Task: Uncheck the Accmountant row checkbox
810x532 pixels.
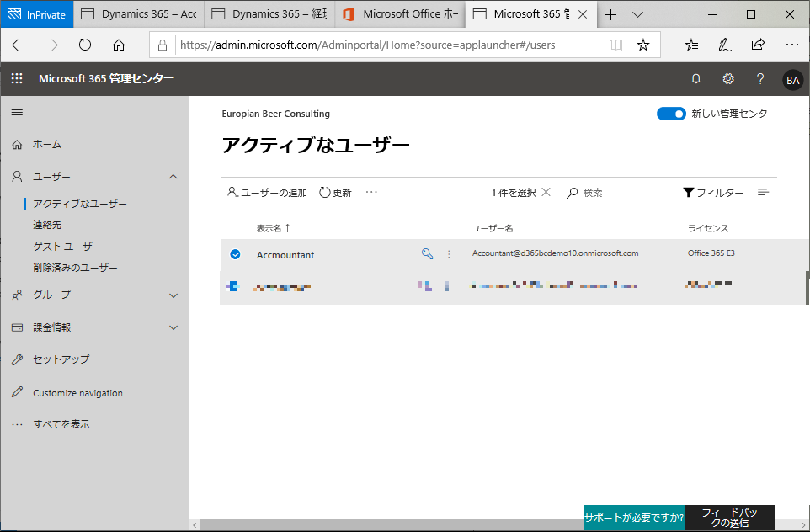Action: (x=235, y=254)
